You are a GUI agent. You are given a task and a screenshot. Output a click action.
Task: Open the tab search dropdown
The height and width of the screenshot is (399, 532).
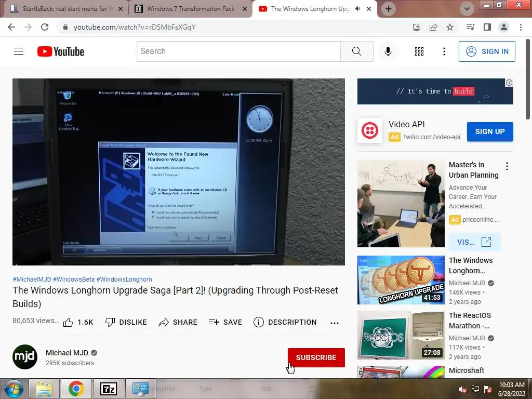pos(467,9)
